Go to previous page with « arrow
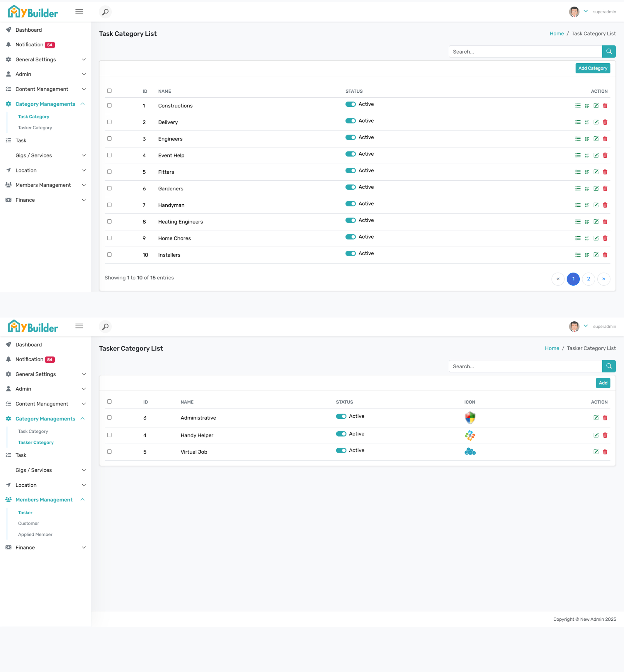 (557, 279)
